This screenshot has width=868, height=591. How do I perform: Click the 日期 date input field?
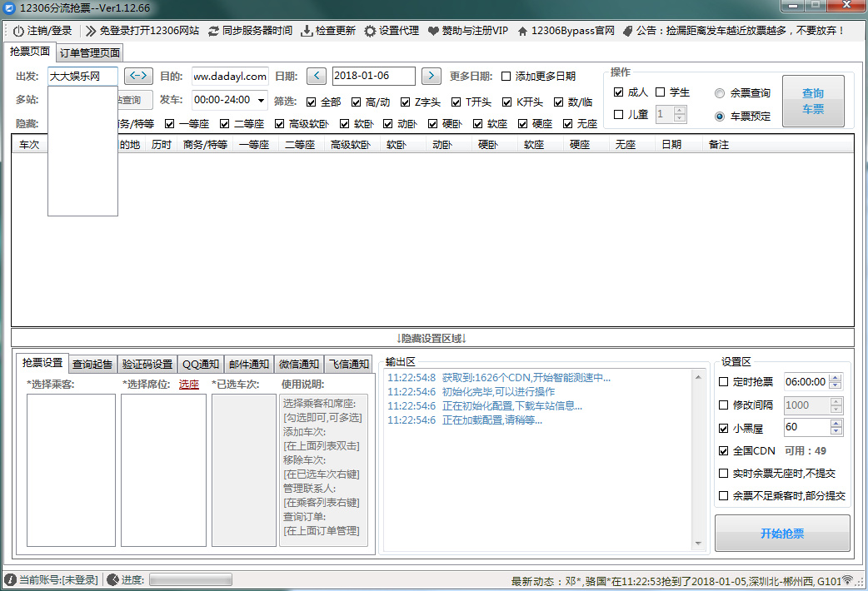point(373,76)
